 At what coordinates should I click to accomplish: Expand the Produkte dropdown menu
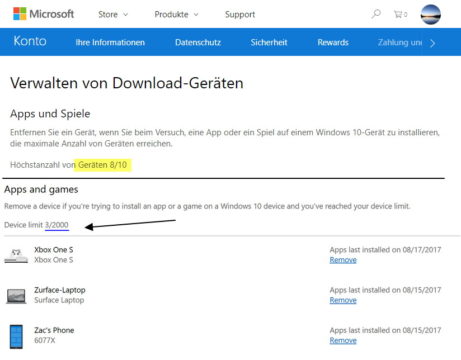[x=176, y=14]
